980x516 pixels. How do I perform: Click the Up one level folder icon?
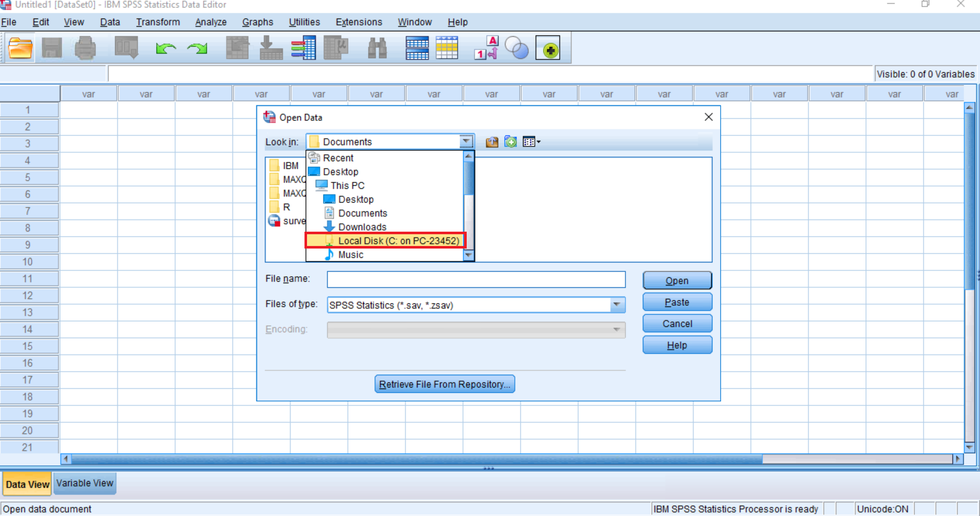click(x=492, y=142)
